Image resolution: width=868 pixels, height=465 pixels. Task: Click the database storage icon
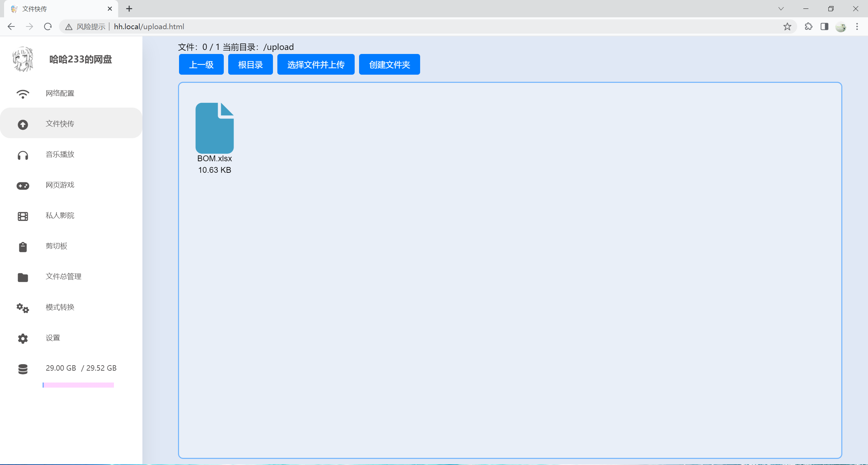click(x=23, y=369)
